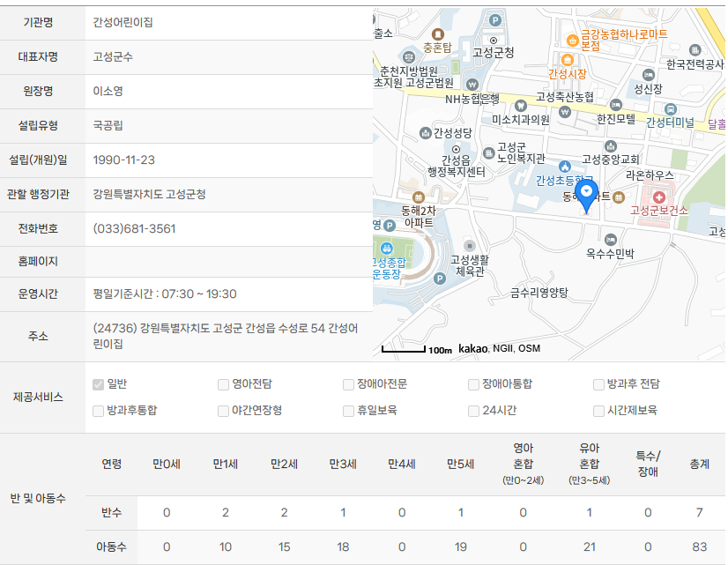This screenshot has height=565, width=728.
Task: Click the 100m map scale bar
Action: click(x=404, y=349)
